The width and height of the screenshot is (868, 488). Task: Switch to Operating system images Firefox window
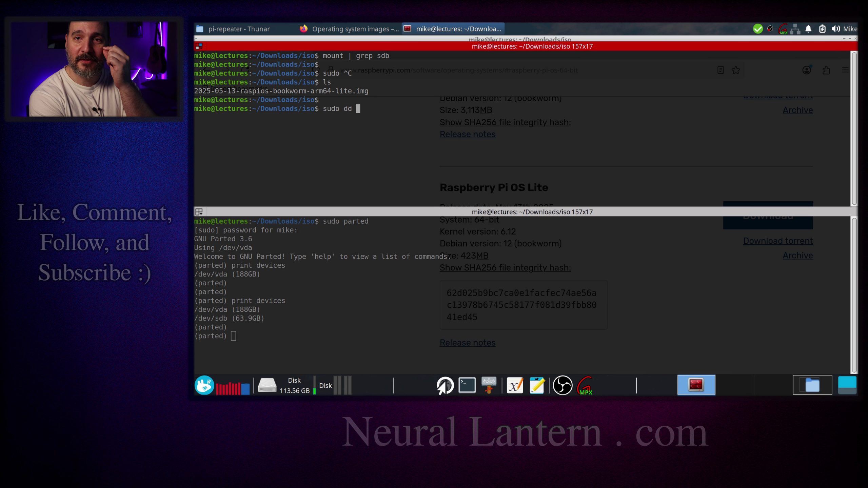(349, 29)
